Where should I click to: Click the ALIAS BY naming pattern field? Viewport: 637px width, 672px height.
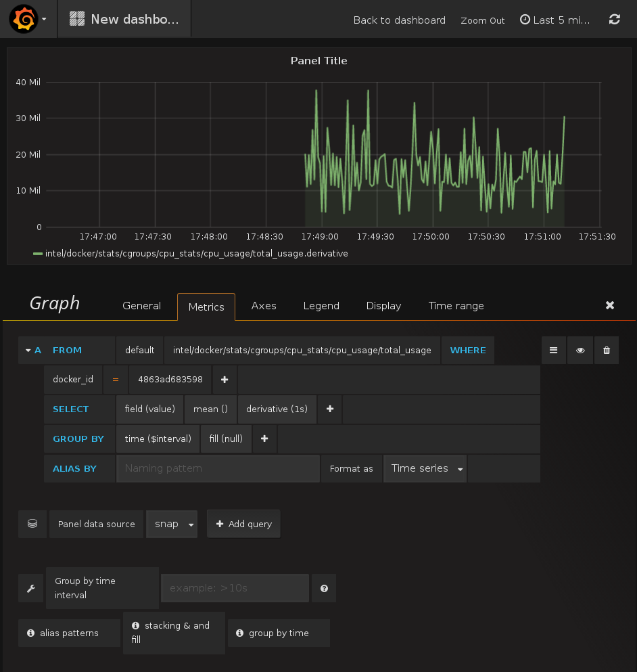[x=218, y=468]
